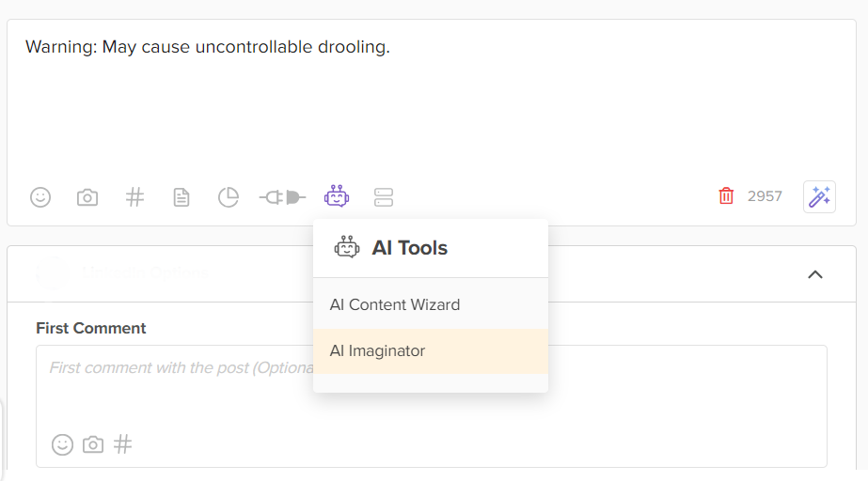This screenshot has width=868, height=481.
Task: Click the post text 'Warning: May cause uncontrollable drooling.'
Action: (208, 47)
